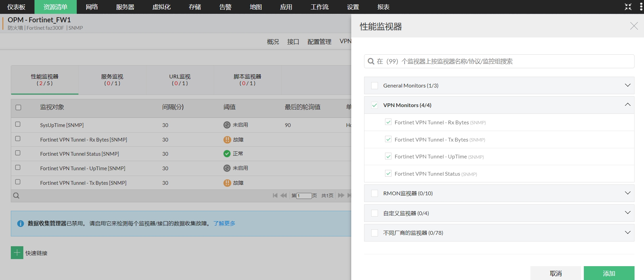The height and width of the screenshot is (280, 644).
Task: Open the 设置 menu
Action: coord(353,7)
